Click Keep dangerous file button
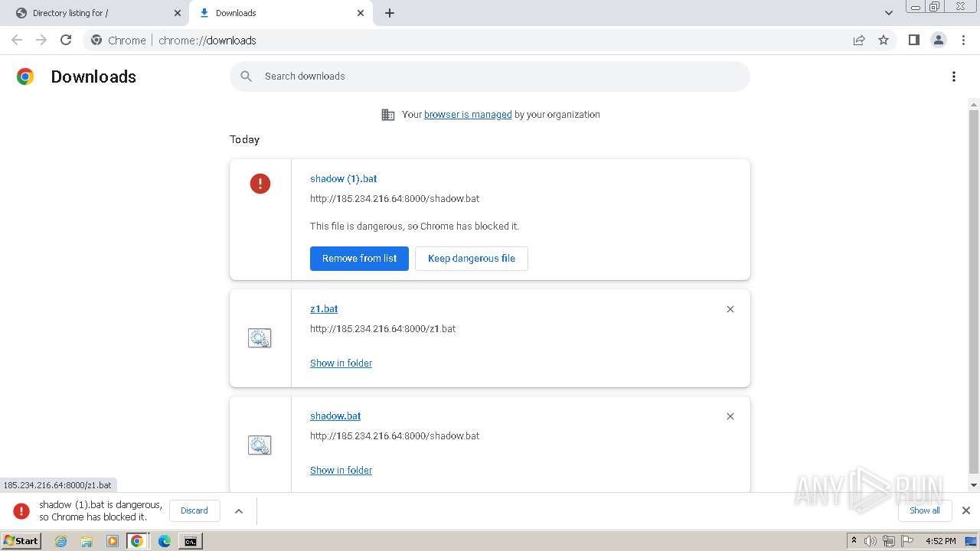 472,259
